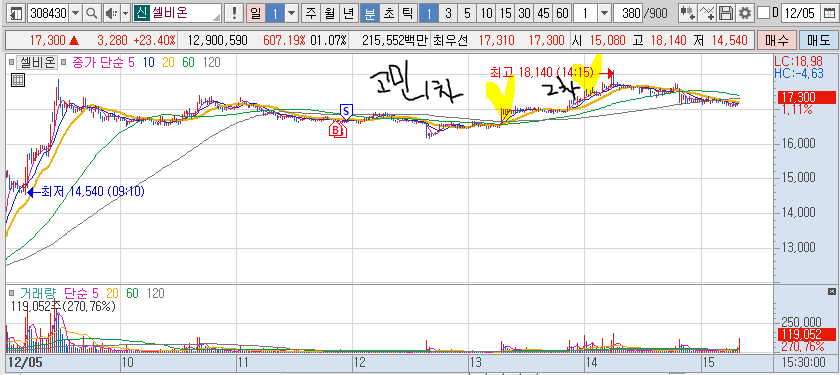Click the candle count field showing 380
Viewport: 840px width, 375px height.
(x=627, y=13)
